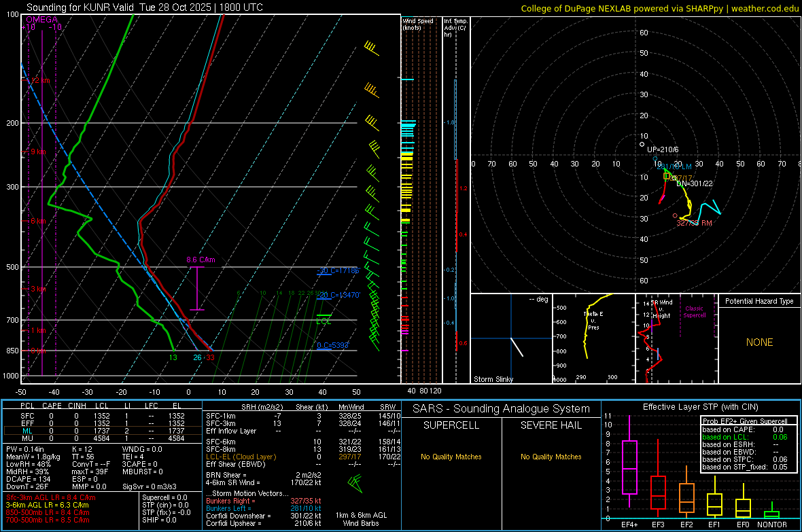Click 3-6km AGL LR = 6.3 C/km
The image size is (802, 532).
pos(47,505)
